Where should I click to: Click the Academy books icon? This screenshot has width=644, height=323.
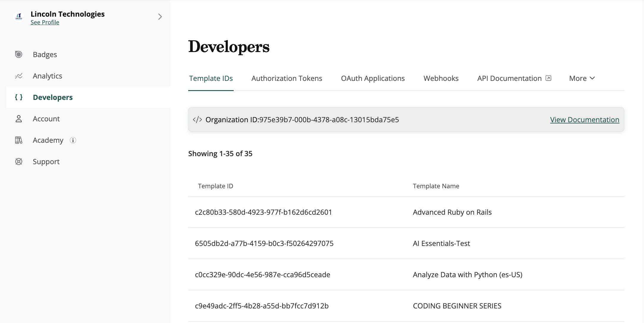(19, 140)
